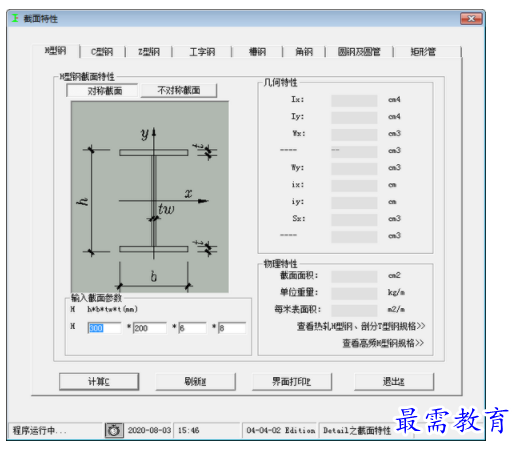The image size is (517, 452).
Task: Click the Detail之截面特性 status entry
Action: pos(357,431)
